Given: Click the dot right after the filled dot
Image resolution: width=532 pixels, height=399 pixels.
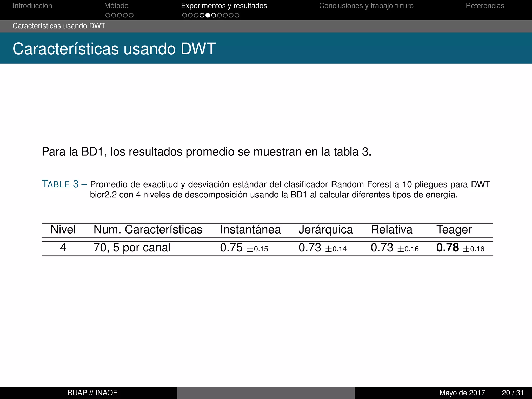Looking at the screenshot, I should 214,15.
